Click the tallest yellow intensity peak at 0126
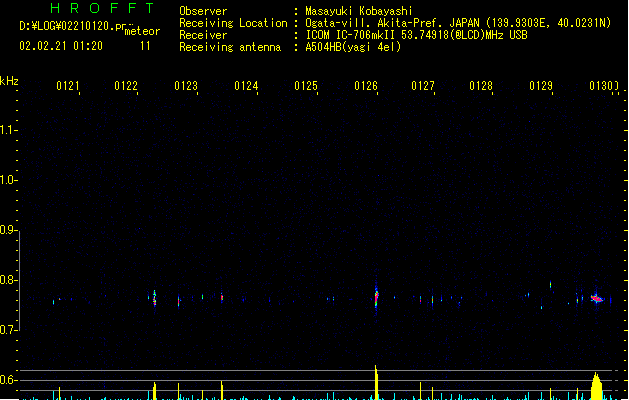The image size is (629, 400). (x=376, y=382)
